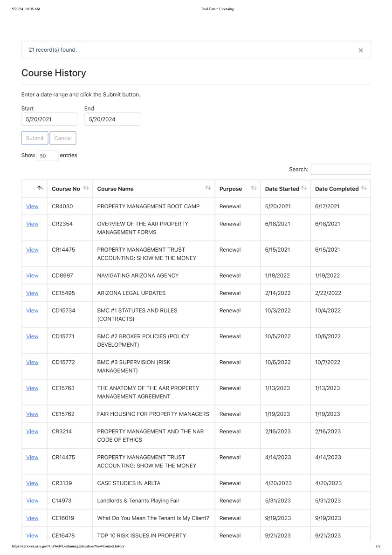
Task: Click 'What Do You Mean The Tenant' cell
Action: (153, 518)
